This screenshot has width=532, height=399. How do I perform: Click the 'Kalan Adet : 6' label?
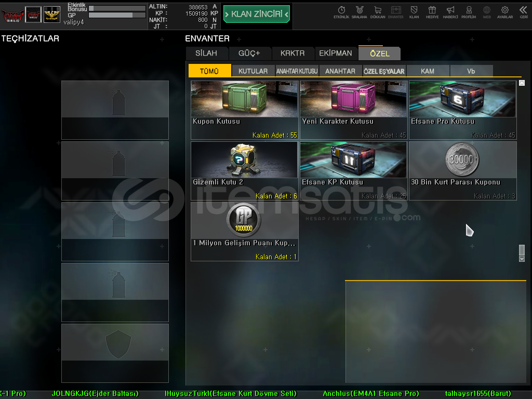pos(276,196)
